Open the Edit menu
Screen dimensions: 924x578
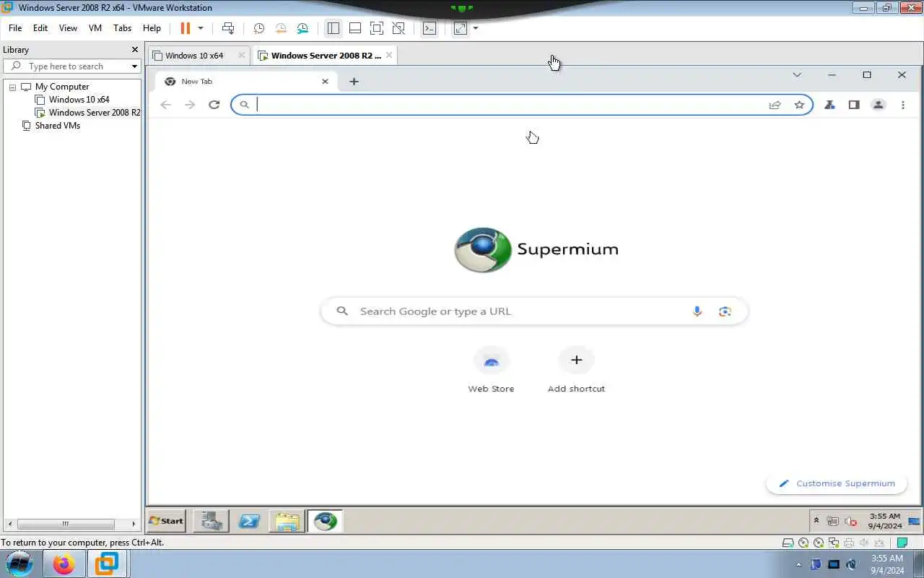point(40,28)
